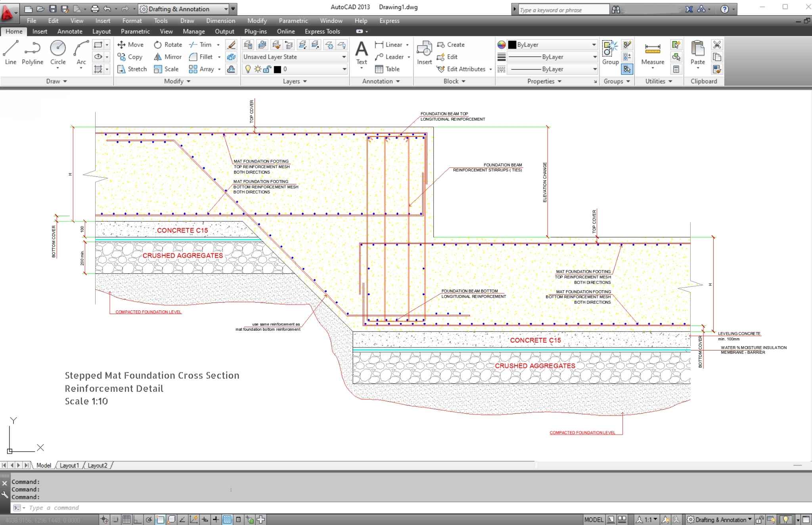
Task: Click the MODEL button in status bar
Action: tap(594, 519)
